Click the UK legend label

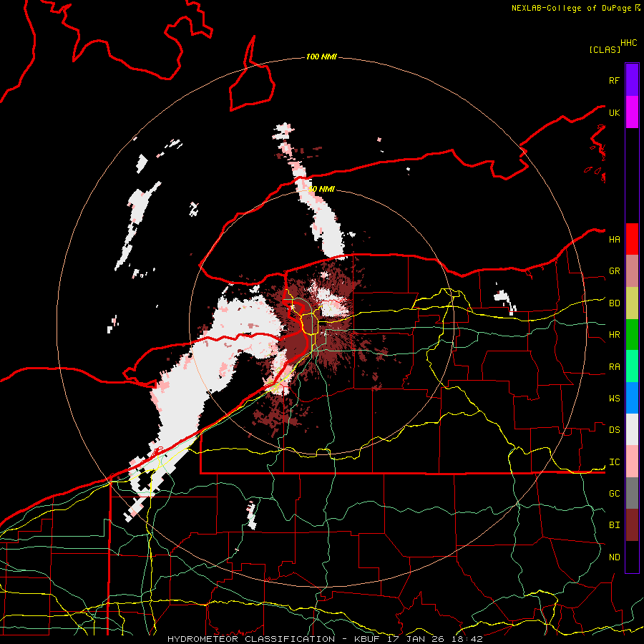coord(614,113)
